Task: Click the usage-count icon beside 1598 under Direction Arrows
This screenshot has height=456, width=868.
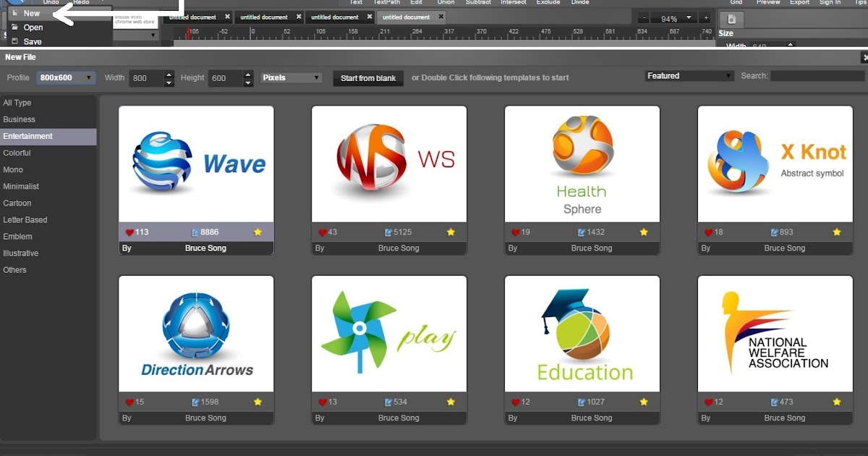Action: 195,402
